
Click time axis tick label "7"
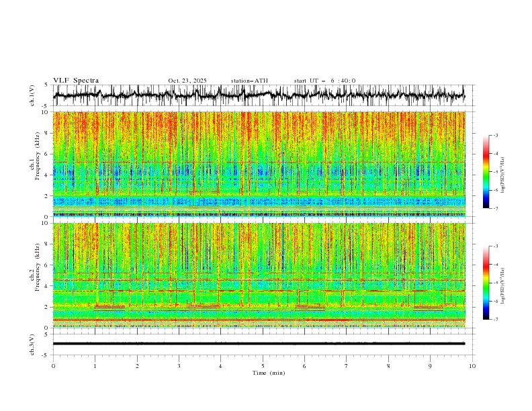[x=347, y=366]
